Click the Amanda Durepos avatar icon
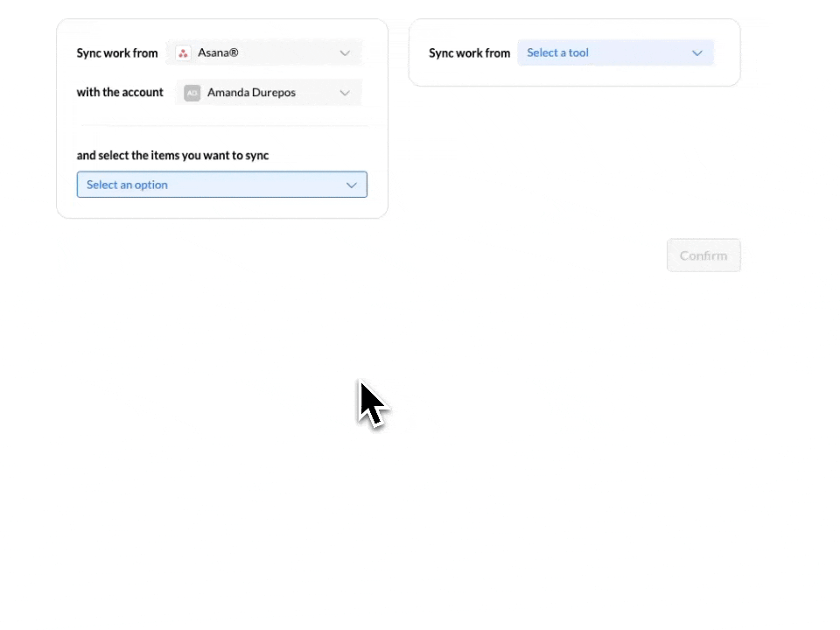Screen dimensions: 840x630 pos(192,93)
